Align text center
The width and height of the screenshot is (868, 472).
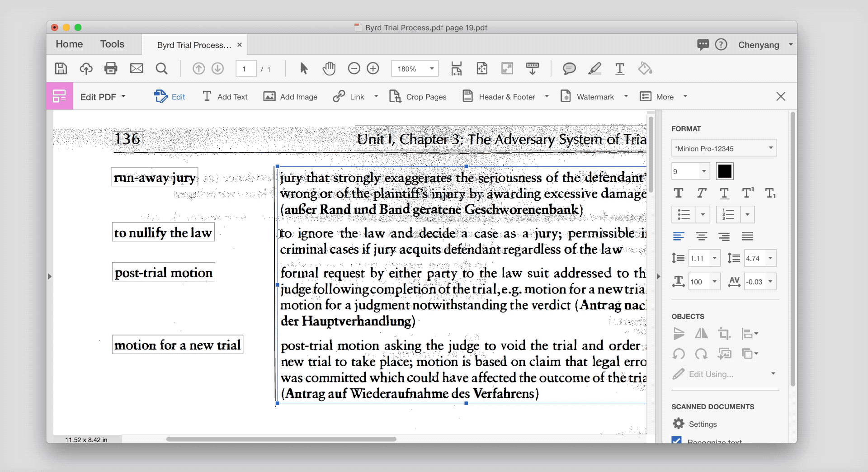702,236
